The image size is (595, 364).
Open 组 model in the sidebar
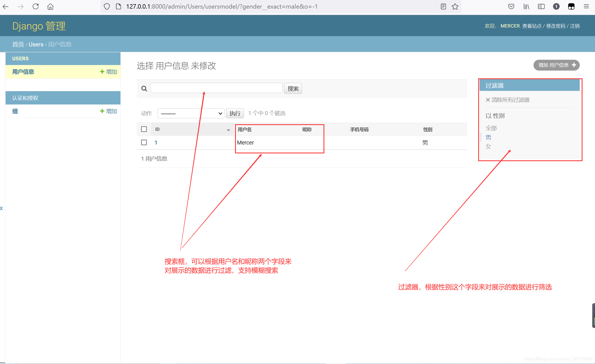15,111
